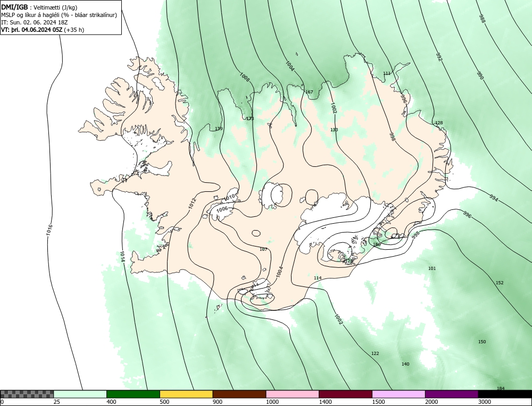532x406 pixels.
Task: Select the legend scale number 900
Action: 218,402
